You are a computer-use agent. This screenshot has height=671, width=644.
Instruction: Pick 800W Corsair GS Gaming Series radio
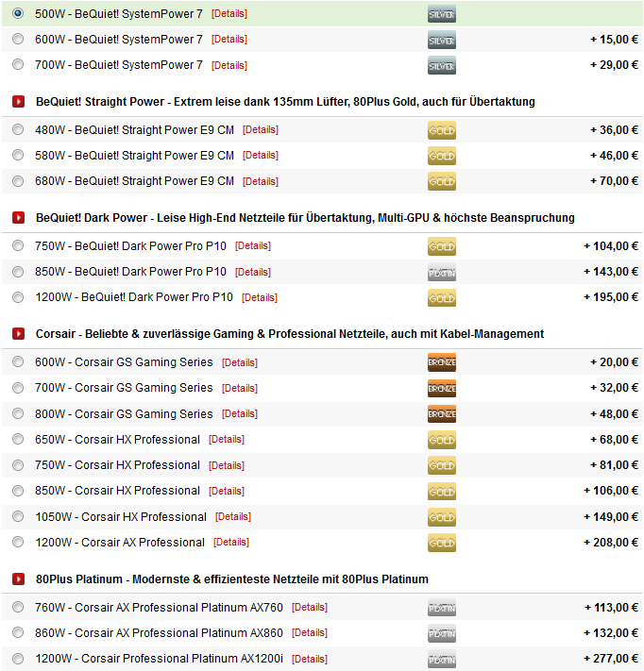point(18,413)
